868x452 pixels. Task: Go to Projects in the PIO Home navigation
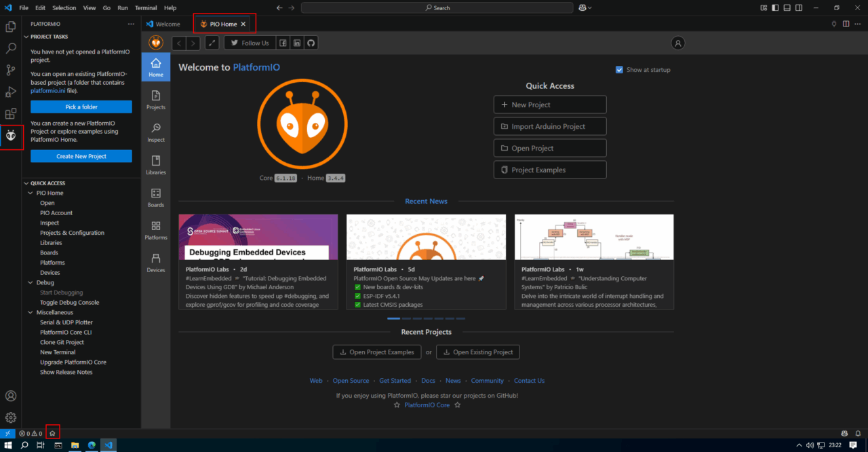point(156,100)
